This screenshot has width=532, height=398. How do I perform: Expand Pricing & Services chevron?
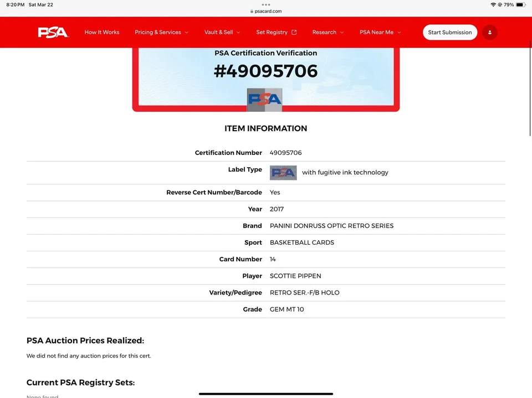(x=187, y=33)
